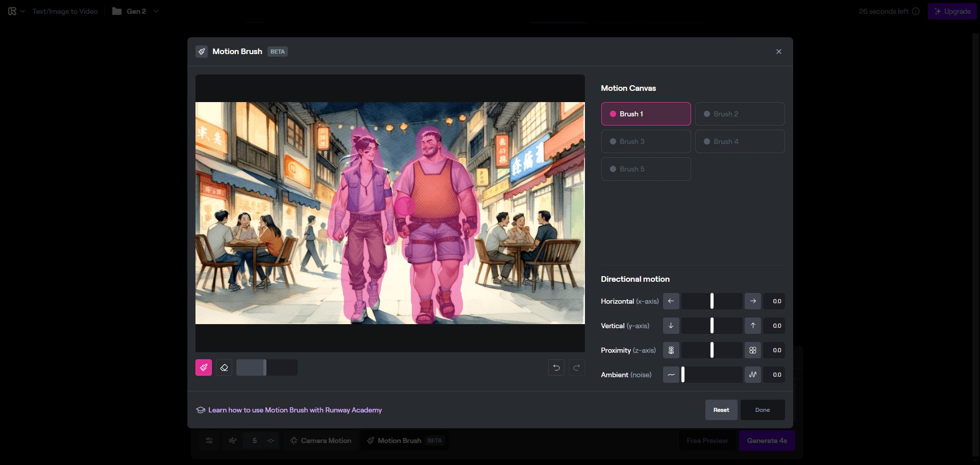Click the horizontal right arrow button
The width and height of the screenshot is (980, 465).
click(753, 301)
